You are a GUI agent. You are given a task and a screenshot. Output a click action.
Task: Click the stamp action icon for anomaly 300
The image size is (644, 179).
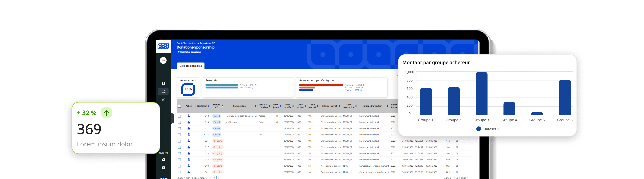pyautogui.click(x=189, y=166)
